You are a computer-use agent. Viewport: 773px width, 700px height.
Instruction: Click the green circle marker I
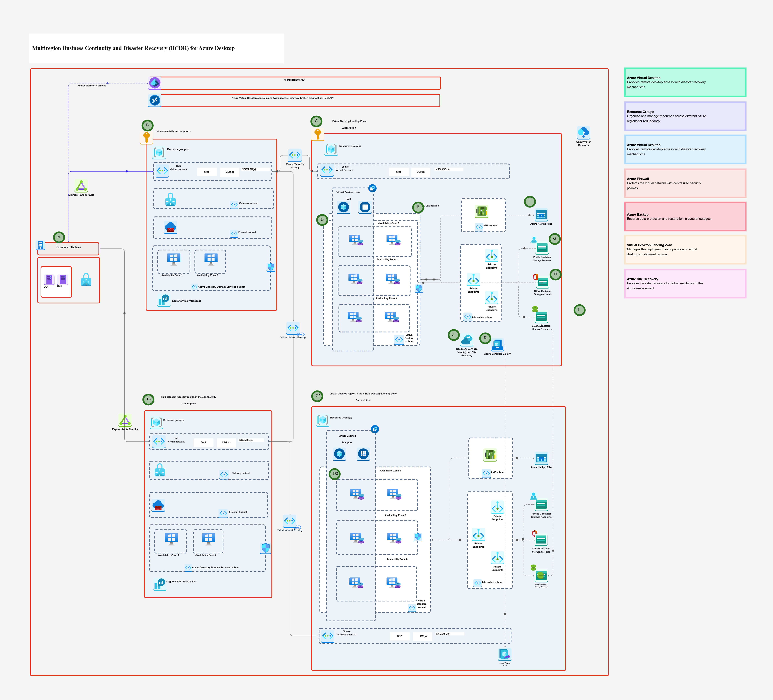[579, 310]
